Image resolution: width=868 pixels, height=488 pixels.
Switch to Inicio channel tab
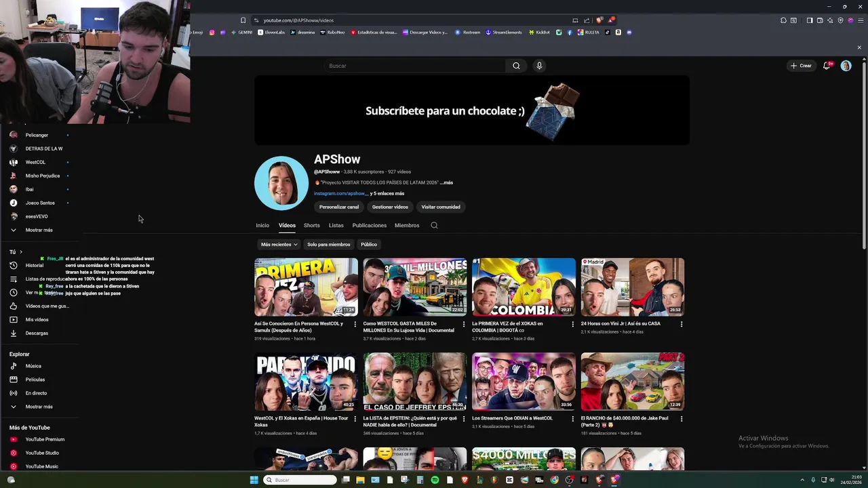(262, 225)
